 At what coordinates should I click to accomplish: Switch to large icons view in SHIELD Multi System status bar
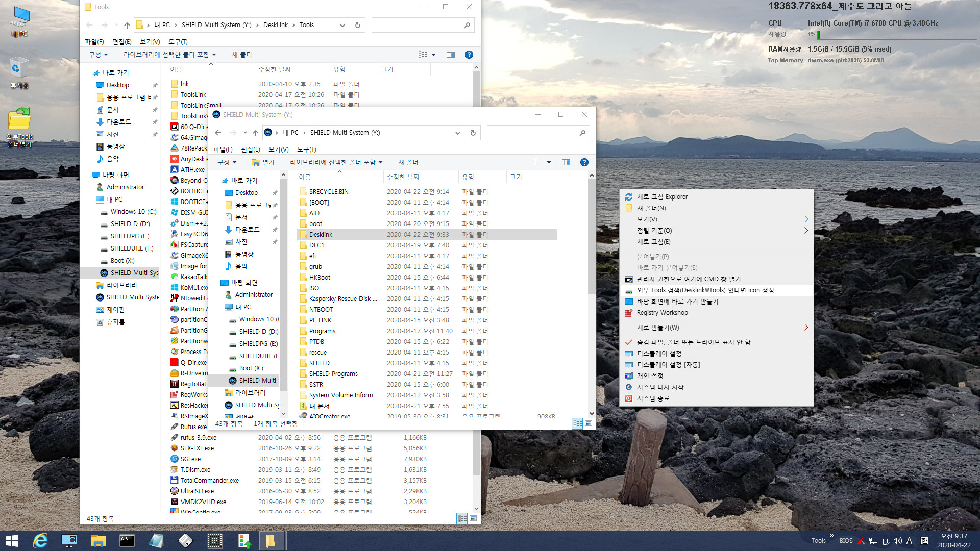[x=589, y=423]
